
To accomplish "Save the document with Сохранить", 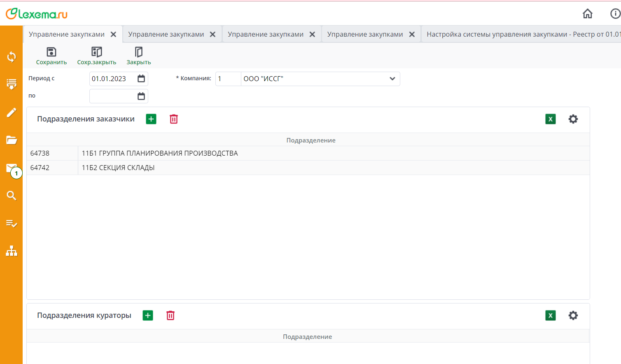I will click(51, 56).
